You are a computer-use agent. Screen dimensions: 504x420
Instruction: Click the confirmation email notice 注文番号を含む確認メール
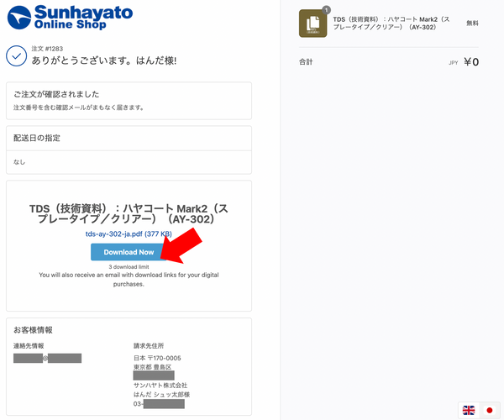coord(78,108)
